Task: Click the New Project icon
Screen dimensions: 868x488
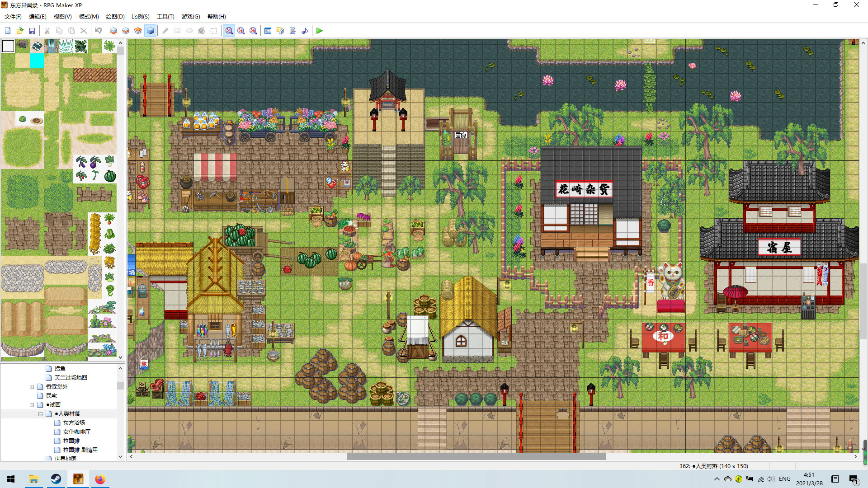Action: tap(8, 31)
